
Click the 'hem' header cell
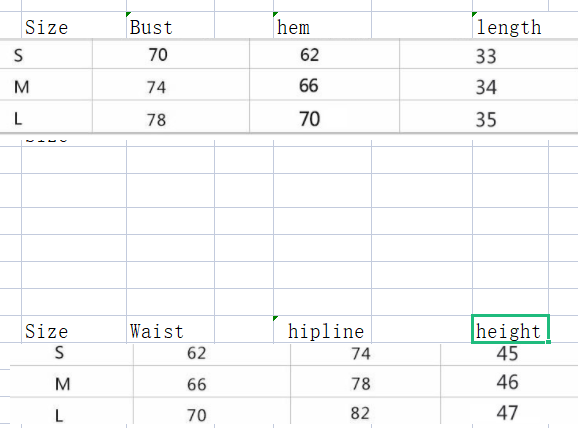click(322, 25)
